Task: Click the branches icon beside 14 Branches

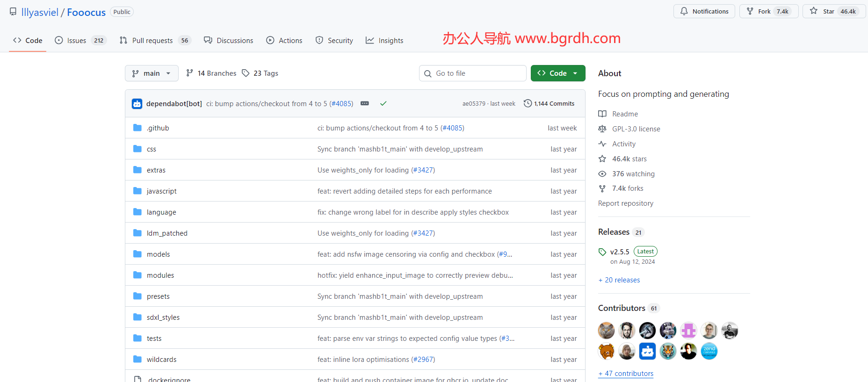Action: [189, 73]
